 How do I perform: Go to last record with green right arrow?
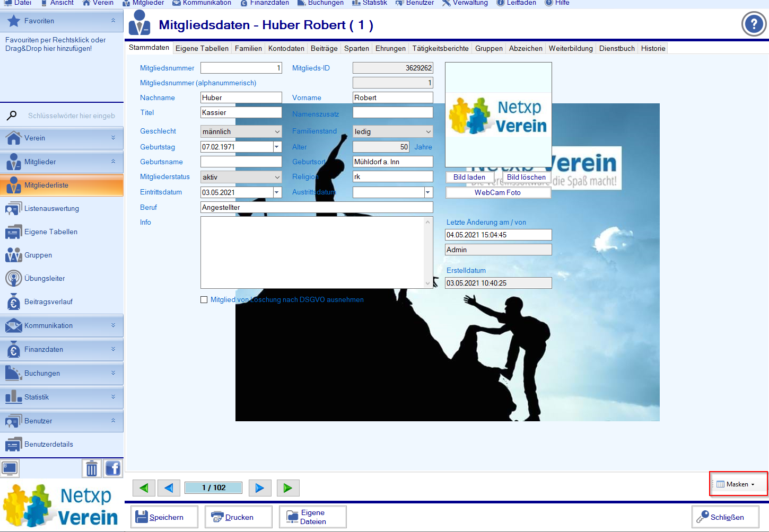pyautogui.click(x=287, y=488)
